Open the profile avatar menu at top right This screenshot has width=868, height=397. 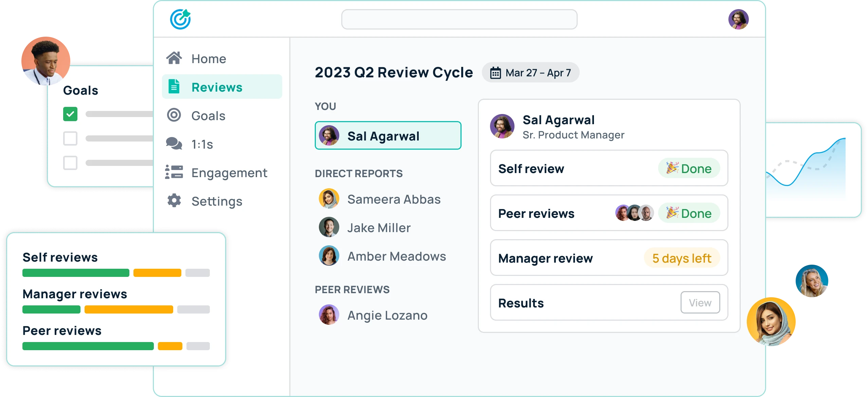(x=738, y=19)
